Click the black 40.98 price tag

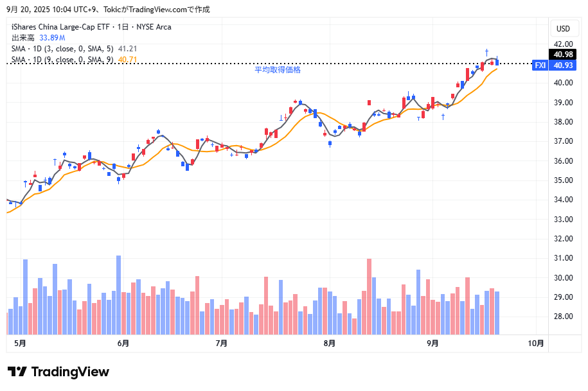pyautogui.click(x=563, y=55)
